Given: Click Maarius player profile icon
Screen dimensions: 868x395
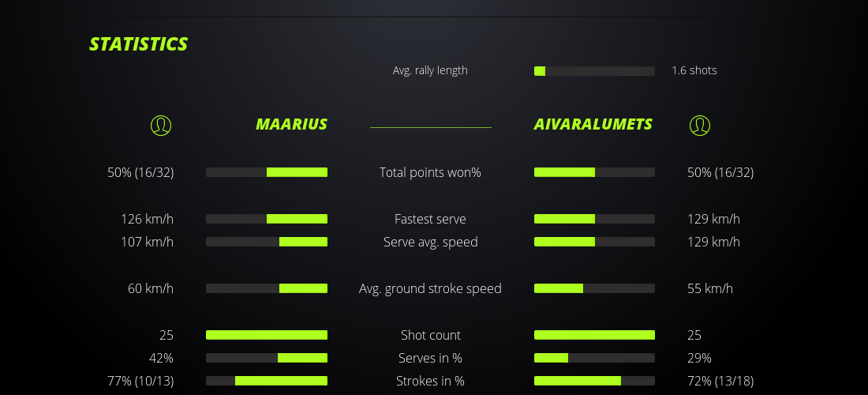Looking at the screenshot, I should [x=161, y=125].
